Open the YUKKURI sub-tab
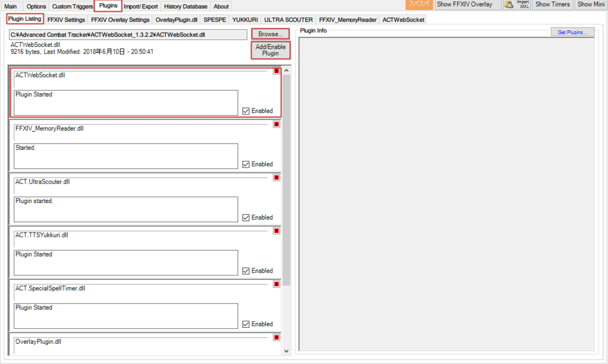This screenshot has height=364, width=608. (245, 20)
